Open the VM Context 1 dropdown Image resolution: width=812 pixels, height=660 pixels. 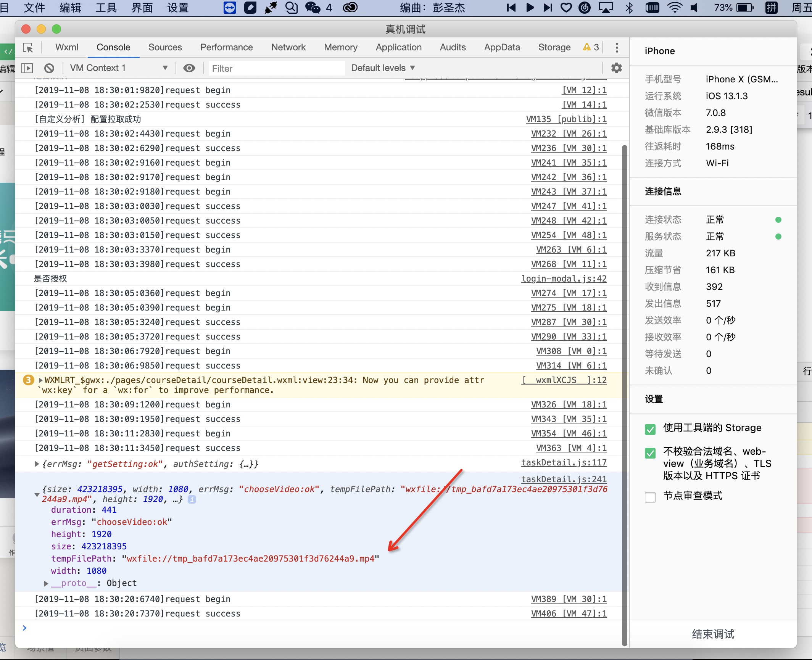click(x=119, y=68)
